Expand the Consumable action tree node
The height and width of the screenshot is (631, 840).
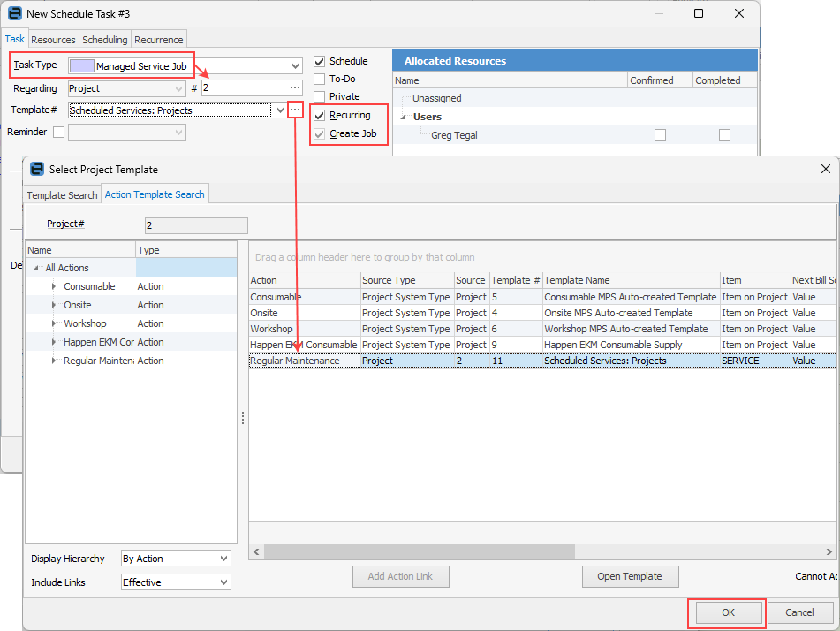click(54, 286)
